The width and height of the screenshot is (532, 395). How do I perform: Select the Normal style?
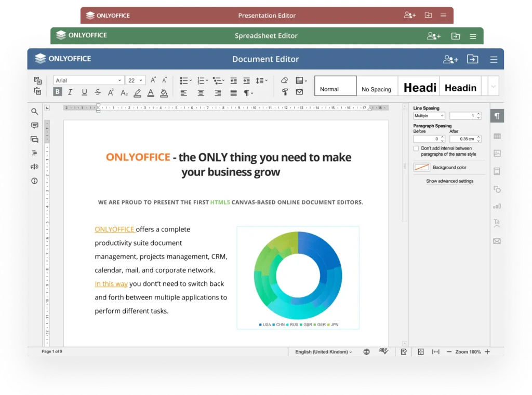pos(335,86)
